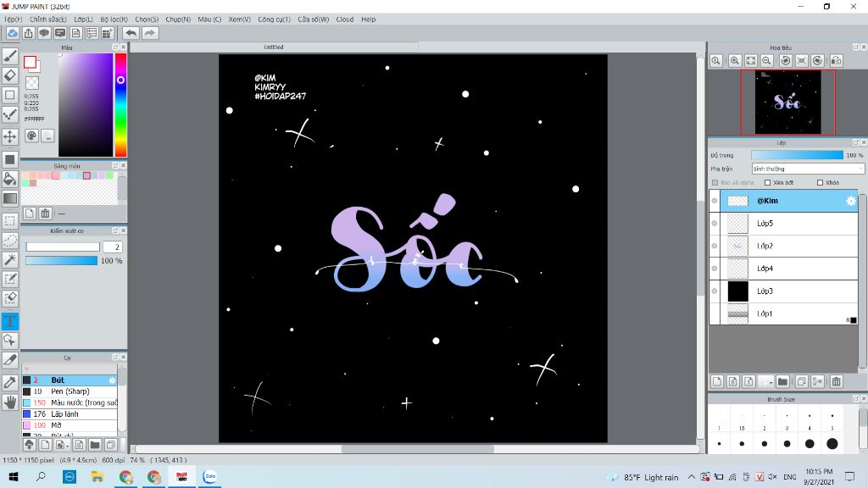The image size is (868, 488).
Task: Open the Cloud menu
Action: [344, 19]
